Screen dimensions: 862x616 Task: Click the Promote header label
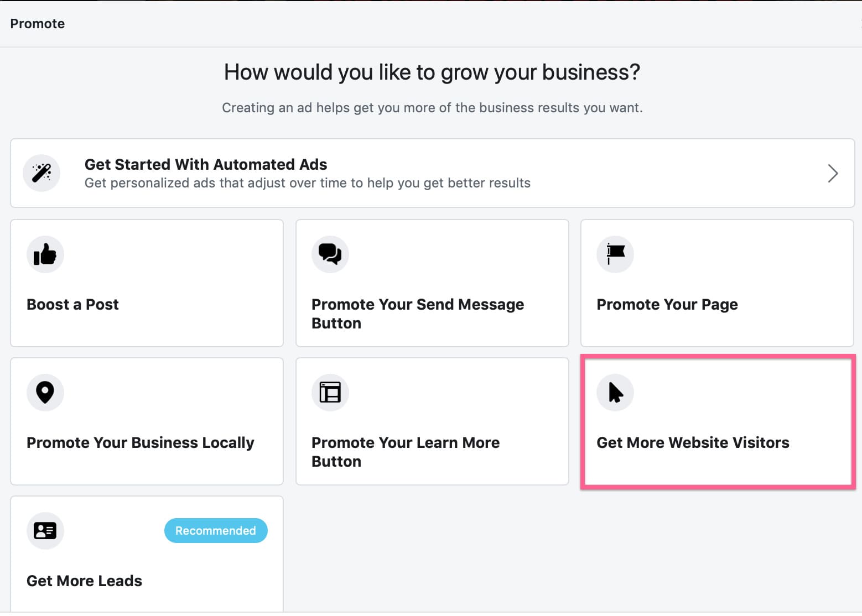click(x=37, y=23)
